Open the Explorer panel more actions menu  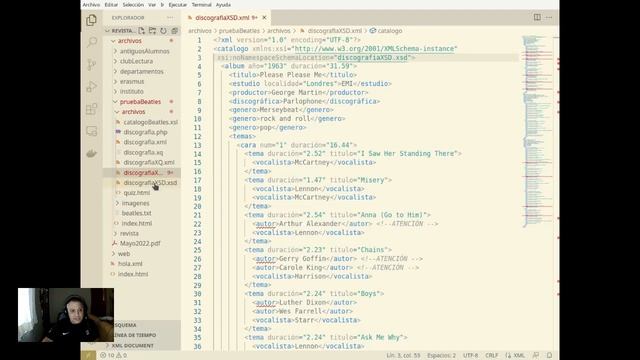point(170,18)
